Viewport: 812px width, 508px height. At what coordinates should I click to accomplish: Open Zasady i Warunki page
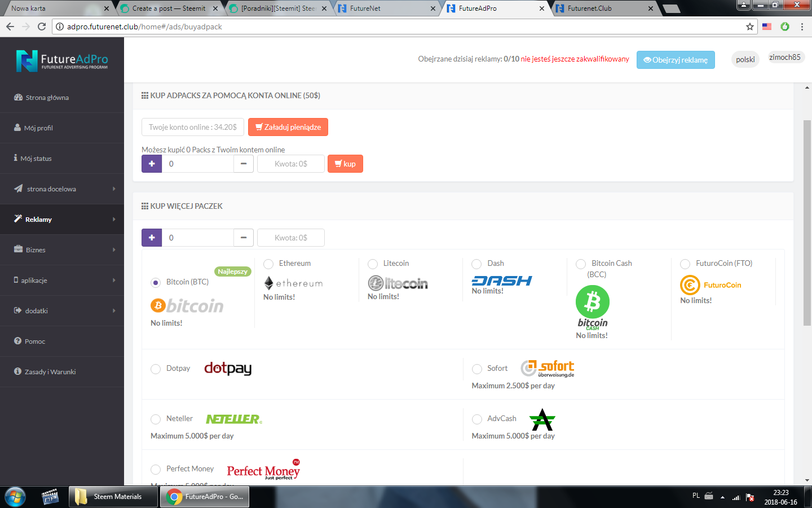pos(50,372)
